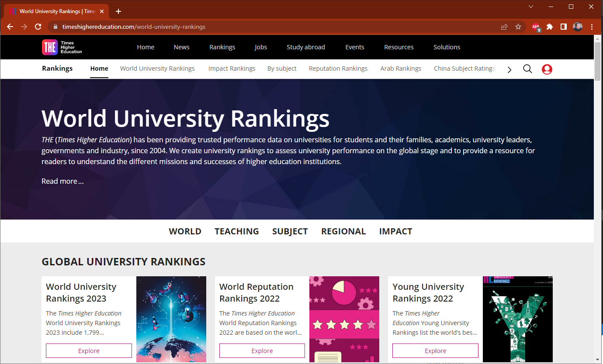603x364 pixels.
Task: Open the Rankings main menu item
Action: point(222,47)
